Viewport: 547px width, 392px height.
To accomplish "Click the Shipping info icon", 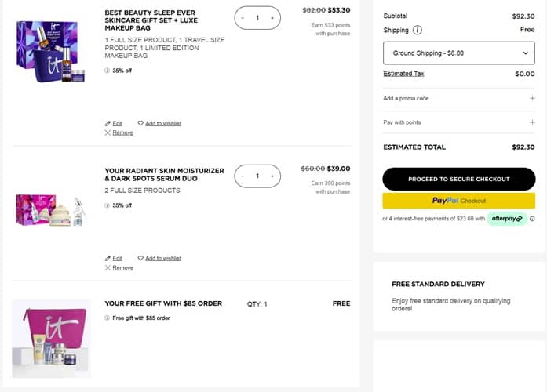I will (x=417, y=31).
